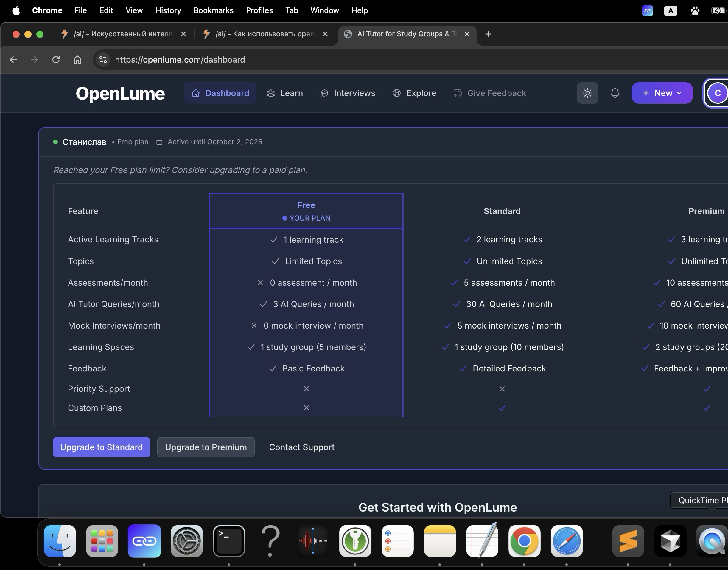
Task: Toggle the light/dark theme sun icon
Action: pos(587,93)
